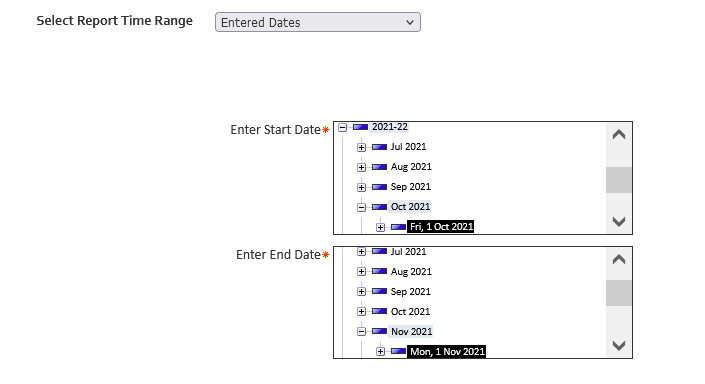This screenshot has width=705, height=384.
Task: Select Fri, 1 Oct 2021 start date
Action: pyautogui.click(x=441, y=227)
